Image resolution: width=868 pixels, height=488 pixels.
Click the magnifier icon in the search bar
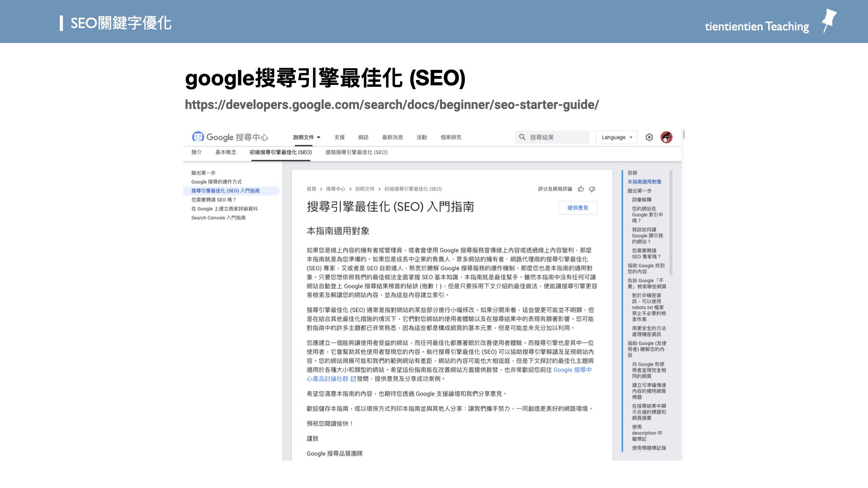click(x=521, y=137)
